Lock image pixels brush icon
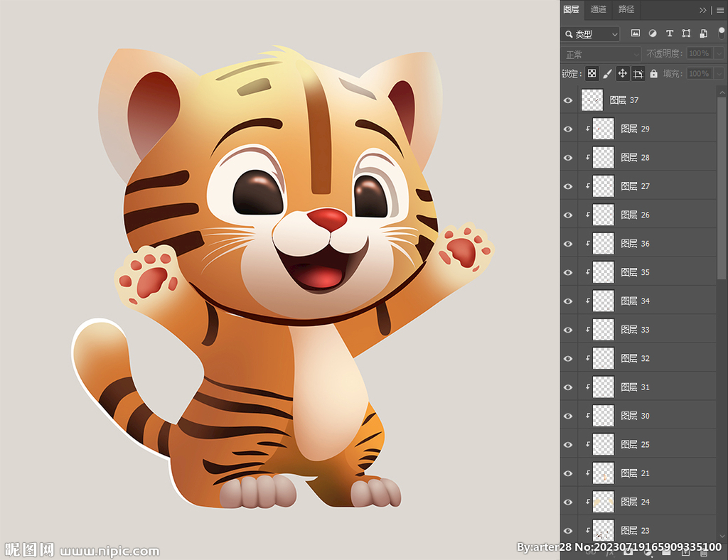The image size is (728, 560). pyautogui.click(x=607, y=74)
